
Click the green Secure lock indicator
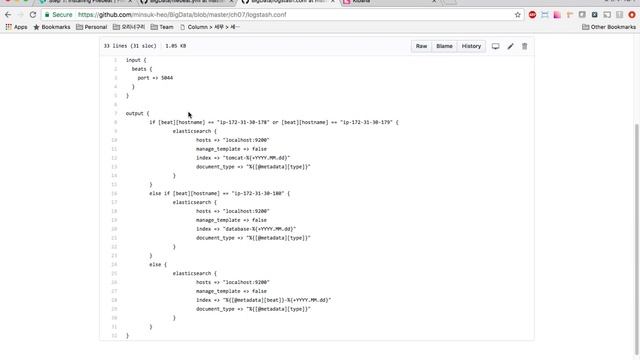58,15
